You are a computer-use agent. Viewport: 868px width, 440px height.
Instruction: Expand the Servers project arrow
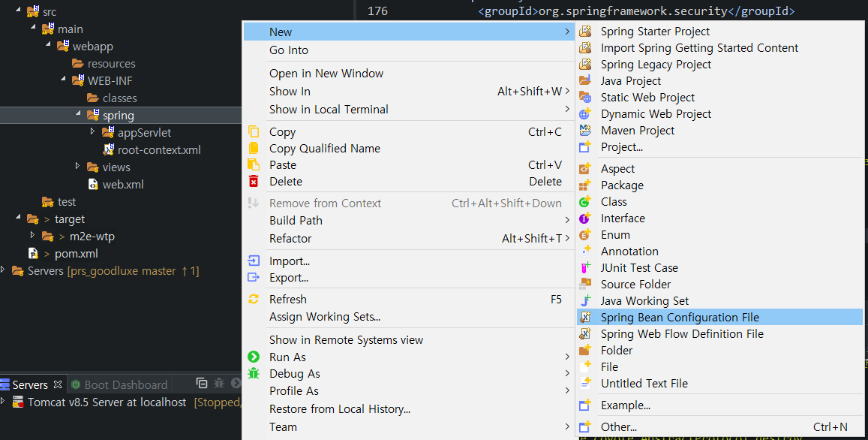(x=3, y=270)
